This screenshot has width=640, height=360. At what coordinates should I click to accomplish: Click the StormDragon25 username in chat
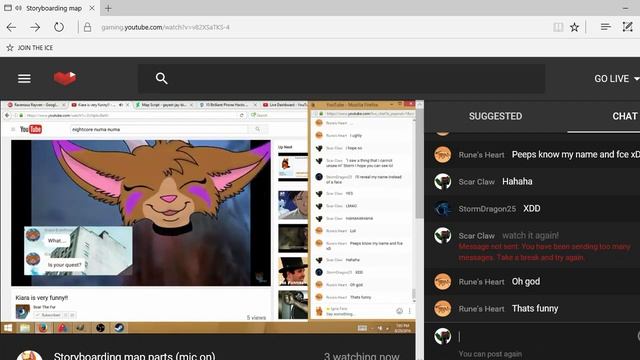[487, 209]
